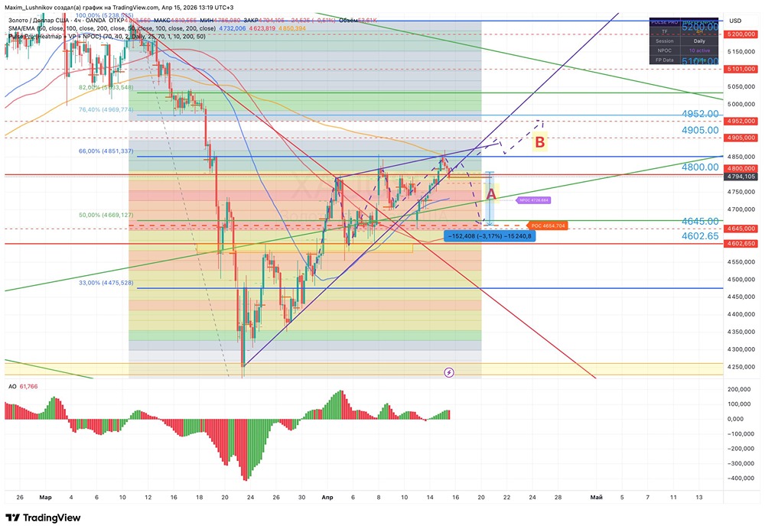Click the Pulse Pro indicator legend line
This screenshot has height=532, width=765.
107,36
